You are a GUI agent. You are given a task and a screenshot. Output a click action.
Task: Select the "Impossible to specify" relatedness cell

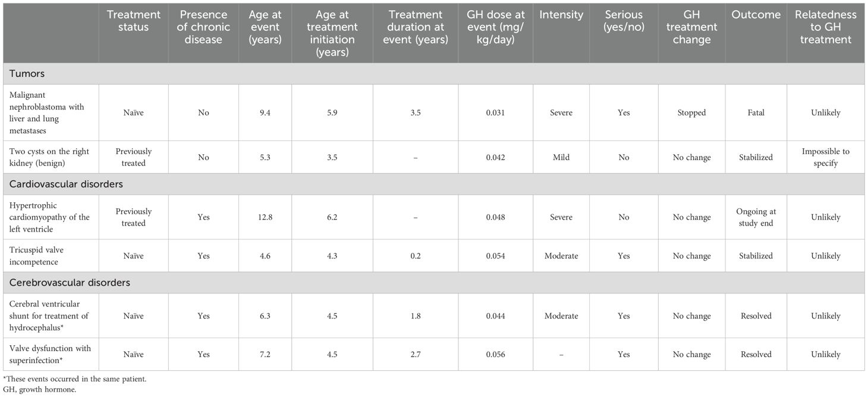[x=826, y=157]
